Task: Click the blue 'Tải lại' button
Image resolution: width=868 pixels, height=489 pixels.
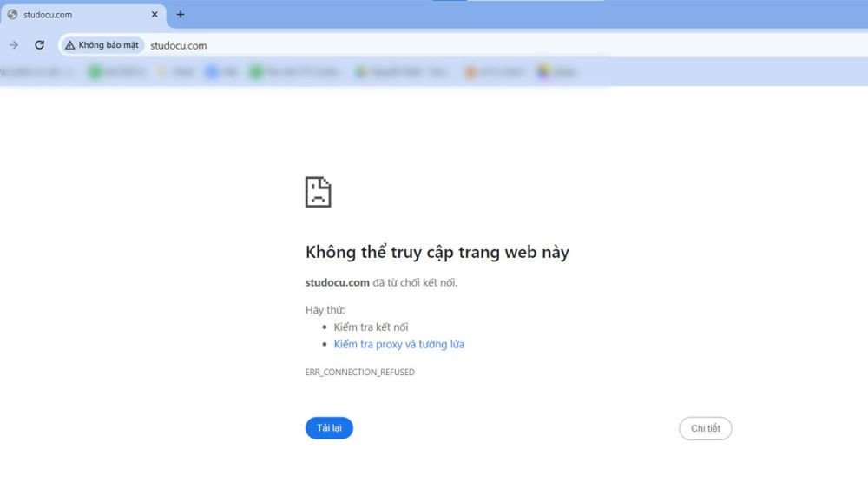Action: [329, 428]
